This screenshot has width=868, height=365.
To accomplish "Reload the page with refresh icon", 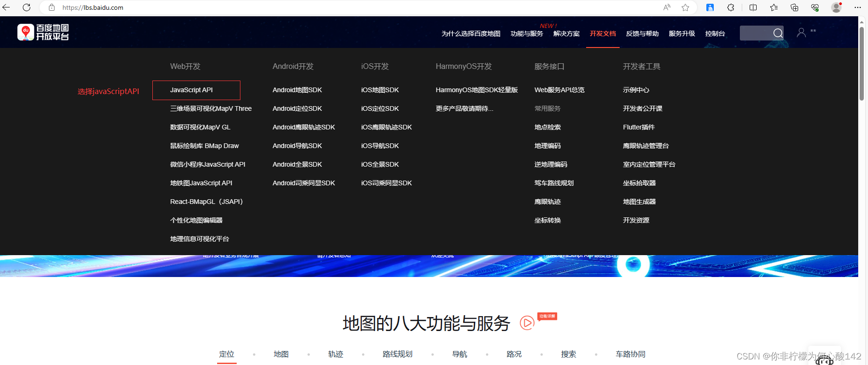I will coord(27,7).
